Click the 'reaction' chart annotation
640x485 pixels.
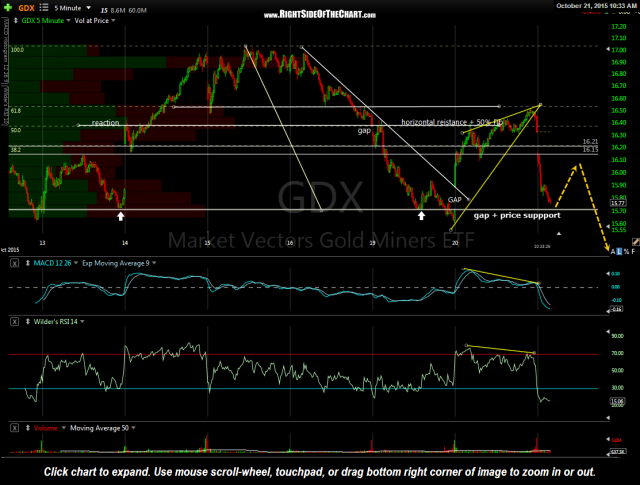105,122
